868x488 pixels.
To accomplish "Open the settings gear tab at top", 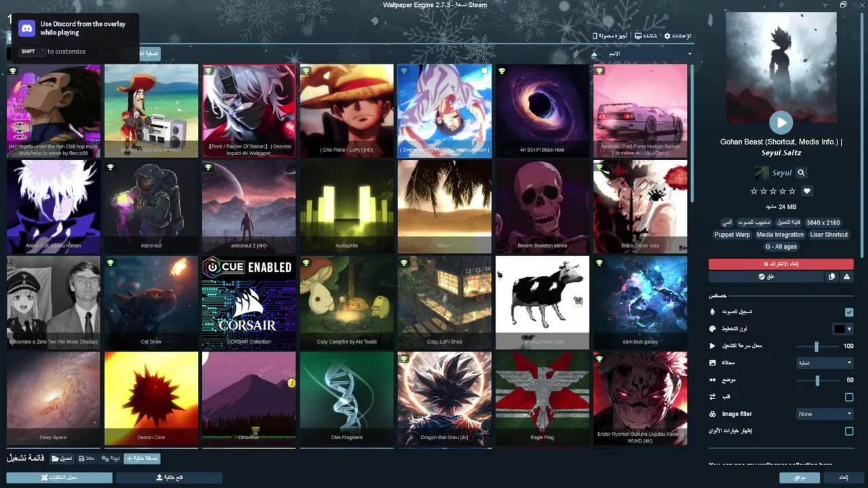I will pos(677,36).
